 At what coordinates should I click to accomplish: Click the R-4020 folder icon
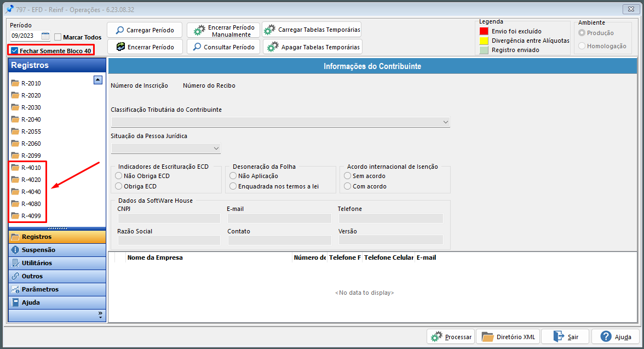[15, 180]
